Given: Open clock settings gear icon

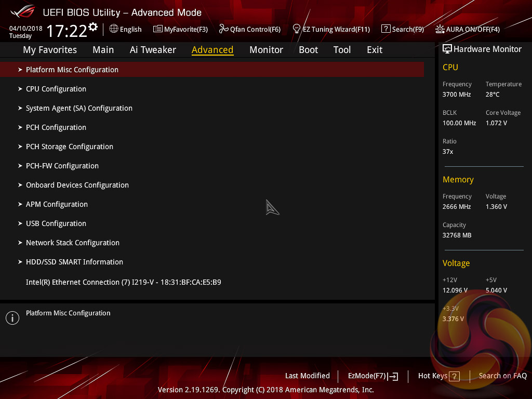Looking at the screenshot, I should (93, 26).
